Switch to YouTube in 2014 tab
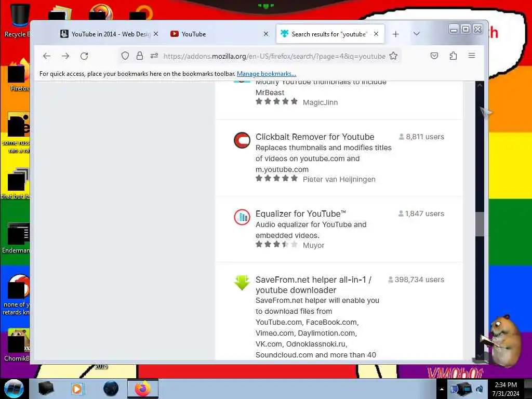 110,34
